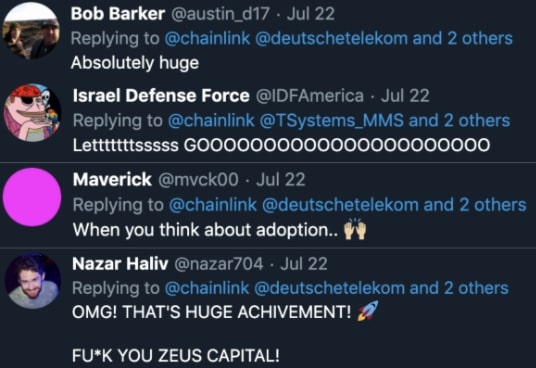The image size is (536, 368).
Task: Open Maverick's magenta circle avatar
Action: pos(32,197)
